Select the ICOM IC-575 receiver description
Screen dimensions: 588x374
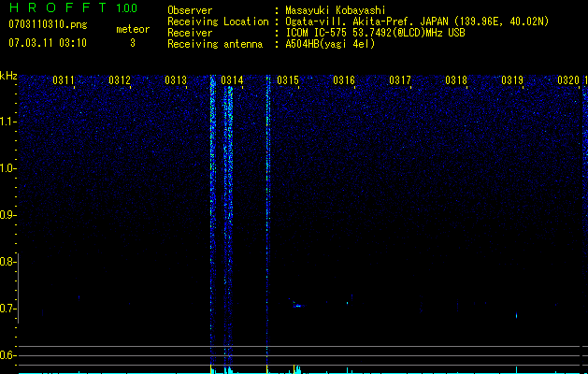375,33
